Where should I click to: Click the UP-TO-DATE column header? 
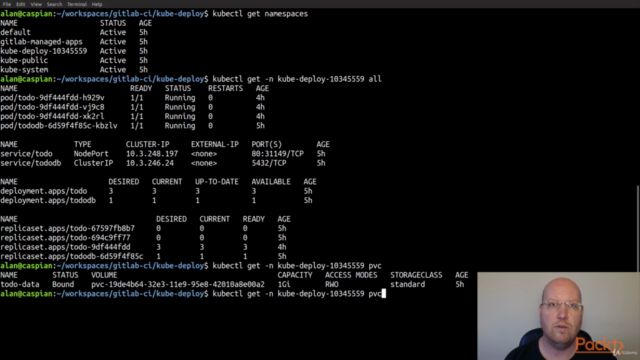[217, 182]
